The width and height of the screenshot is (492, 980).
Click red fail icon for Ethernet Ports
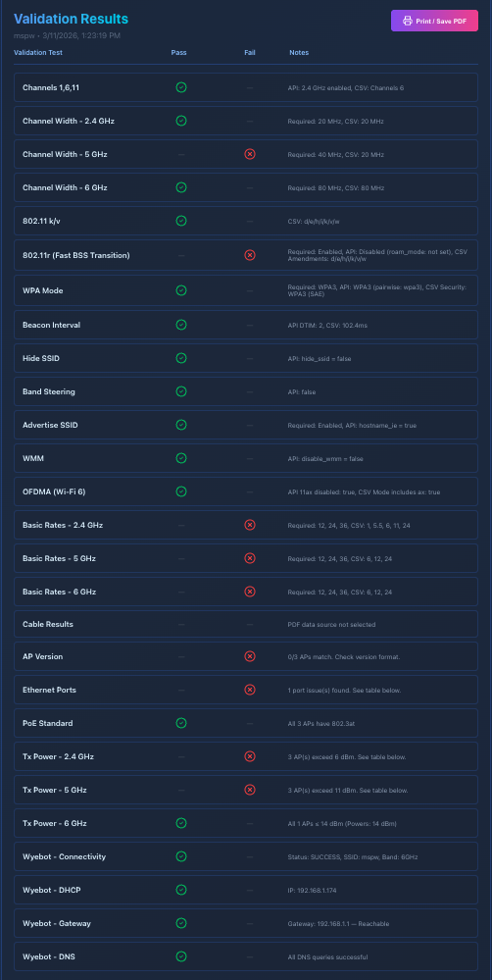click(x=250, y=690)
